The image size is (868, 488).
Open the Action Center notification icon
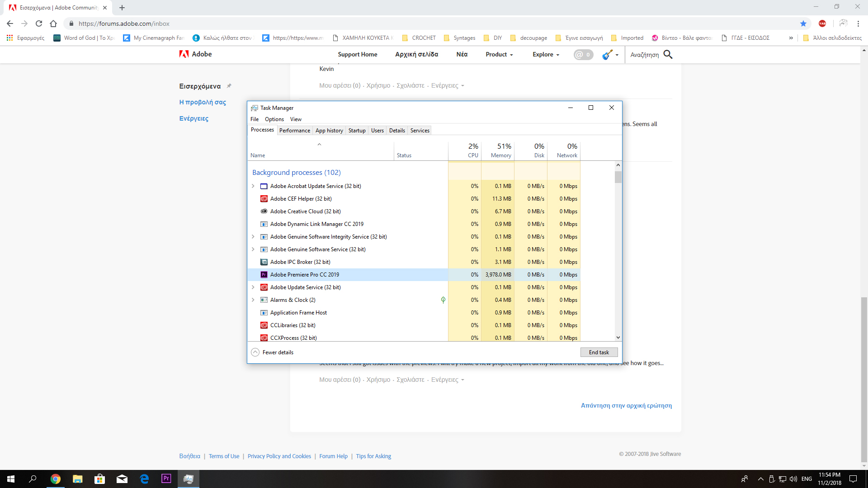pyautogui.click(x=853, y=479)
